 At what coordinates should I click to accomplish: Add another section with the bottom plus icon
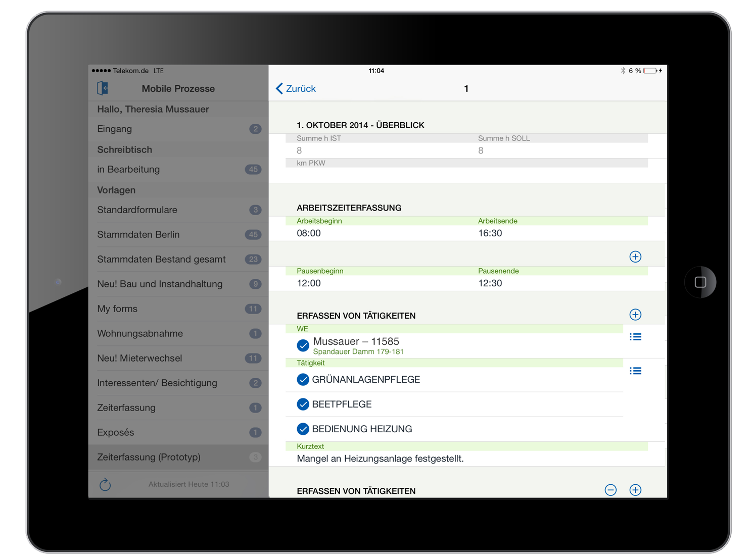pyautogui.click(x=635, y=490)
